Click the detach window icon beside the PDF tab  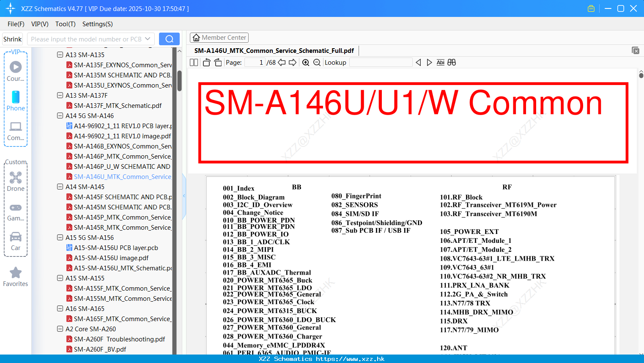tap(636, 50)
